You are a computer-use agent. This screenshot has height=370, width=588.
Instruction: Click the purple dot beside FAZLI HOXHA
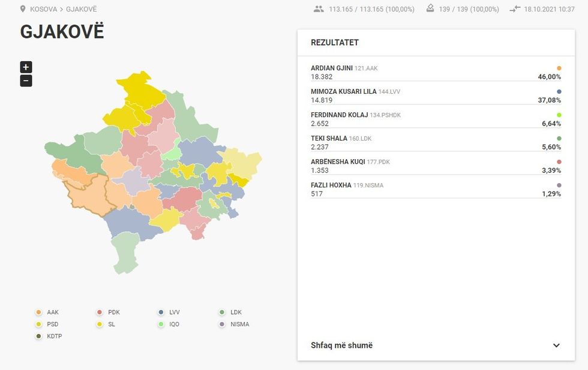[x=559, y=185]
